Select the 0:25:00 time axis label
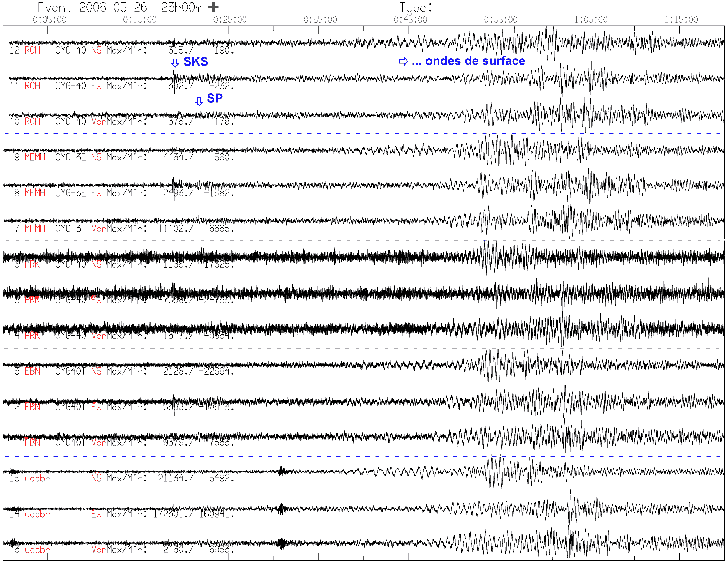Viewport: 728px width, 563px height. (x=230, y=20)
